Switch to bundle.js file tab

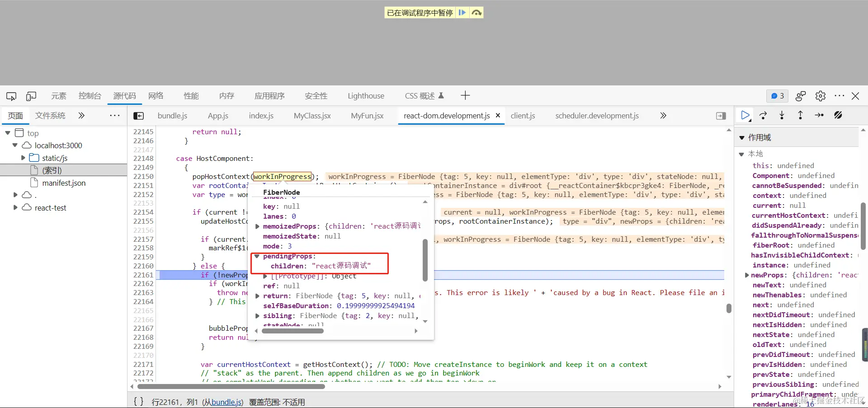coord(172,116)
